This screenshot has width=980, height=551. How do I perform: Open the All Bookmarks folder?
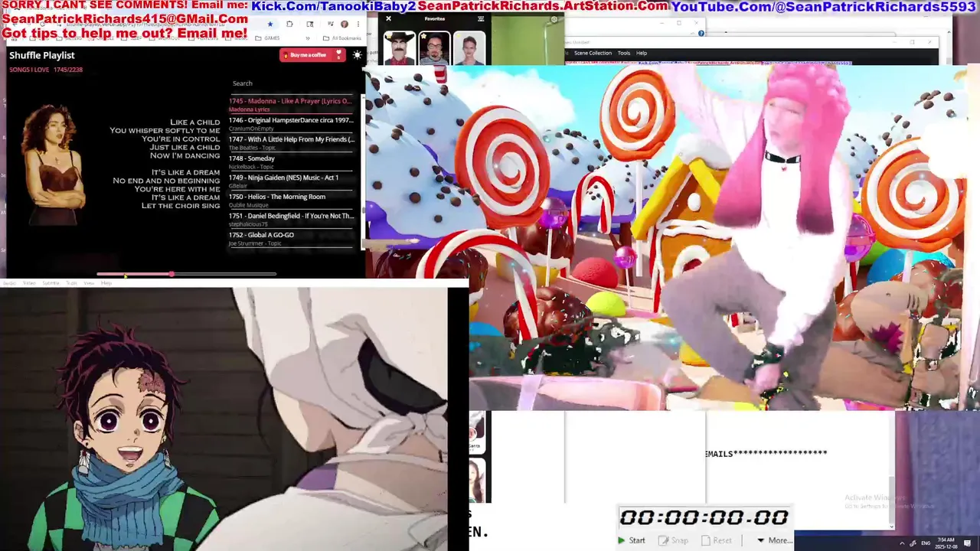tap(342, 37)
